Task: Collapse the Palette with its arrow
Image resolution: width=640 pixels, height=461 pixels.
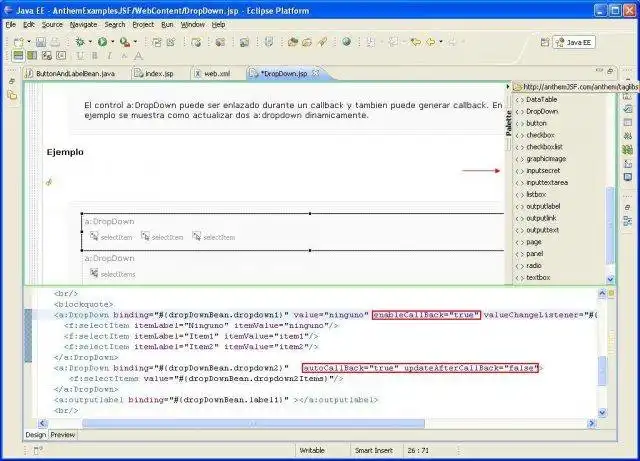Action: [508, 87]
